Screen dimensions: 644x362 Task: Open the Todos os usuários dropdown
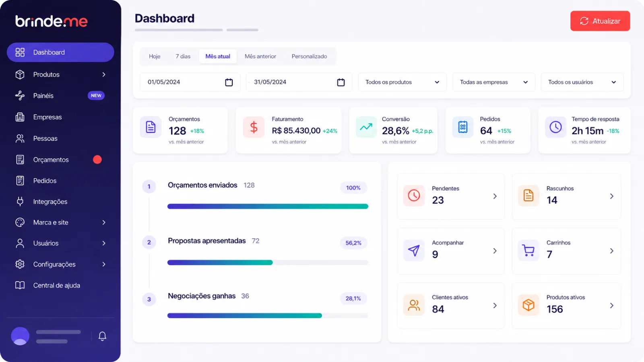tap(582, 82)
